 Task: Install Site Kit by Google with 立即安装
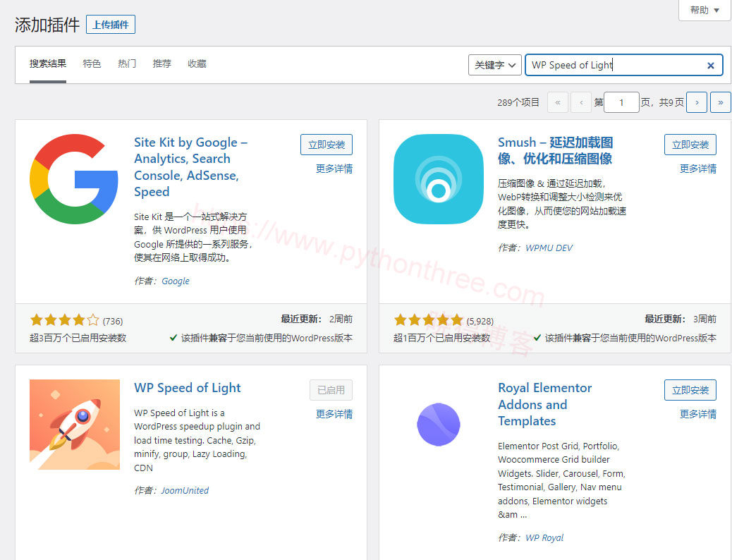(327, 145)
